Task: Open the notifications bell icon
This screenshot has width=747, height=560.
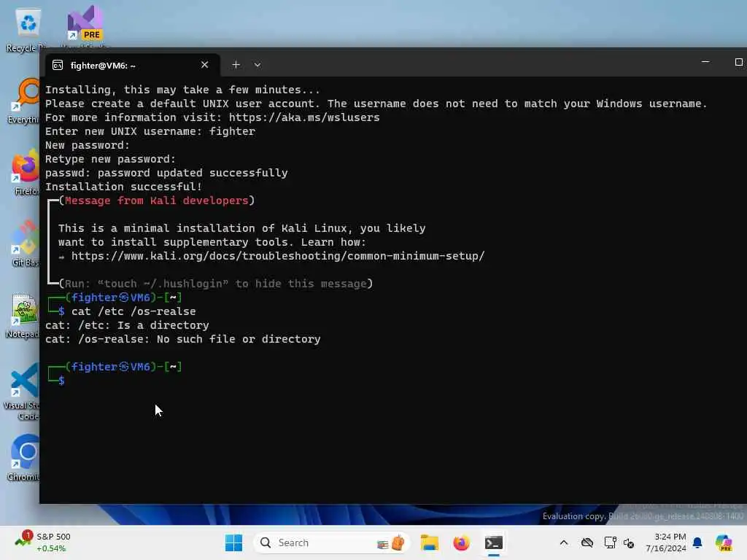Action: pyautogui.click(x=697, y=542)
